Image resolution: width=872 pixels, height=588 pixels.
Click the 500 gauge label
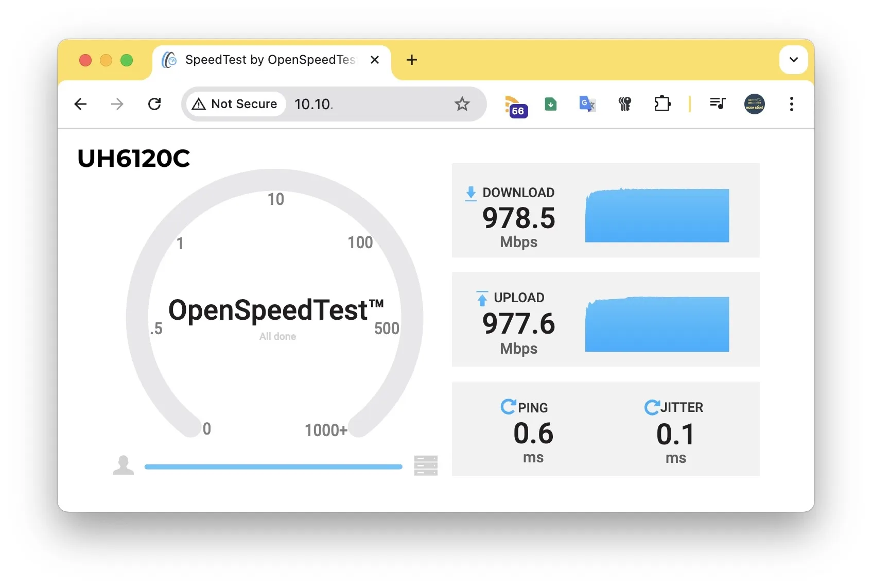pyautogui.click(x=387, y=328)
